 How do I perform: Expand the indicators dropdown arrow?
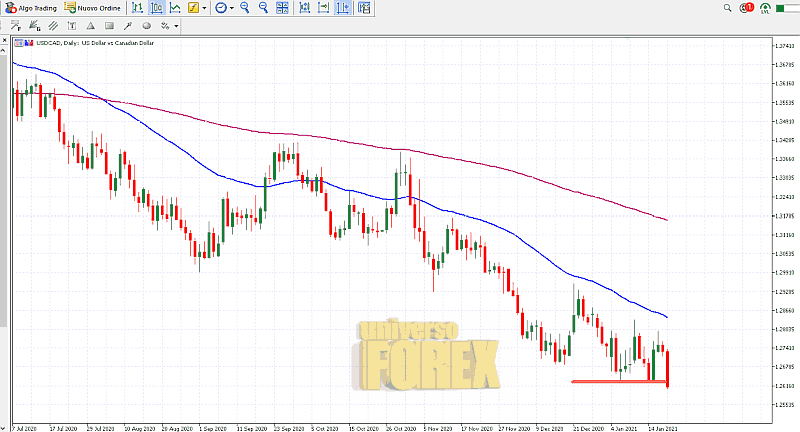coord(205,7)
